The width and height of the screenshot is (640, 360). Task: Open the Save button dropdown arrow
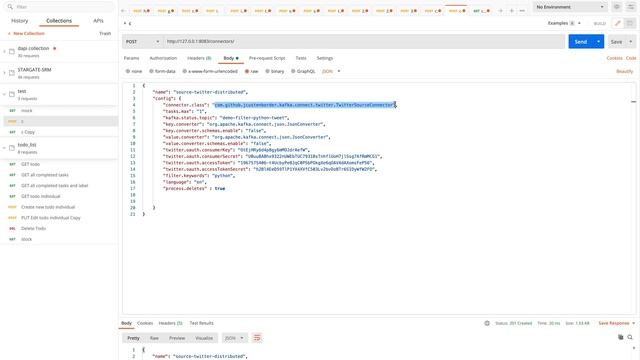point(631,42)
